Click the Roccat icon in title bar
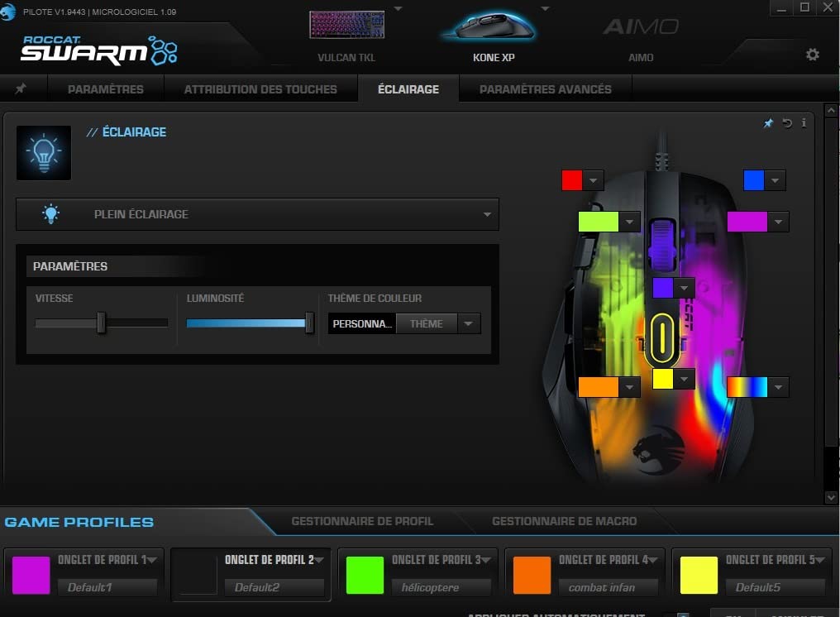The height and width of the screenshot is (617, 840). 8,12
